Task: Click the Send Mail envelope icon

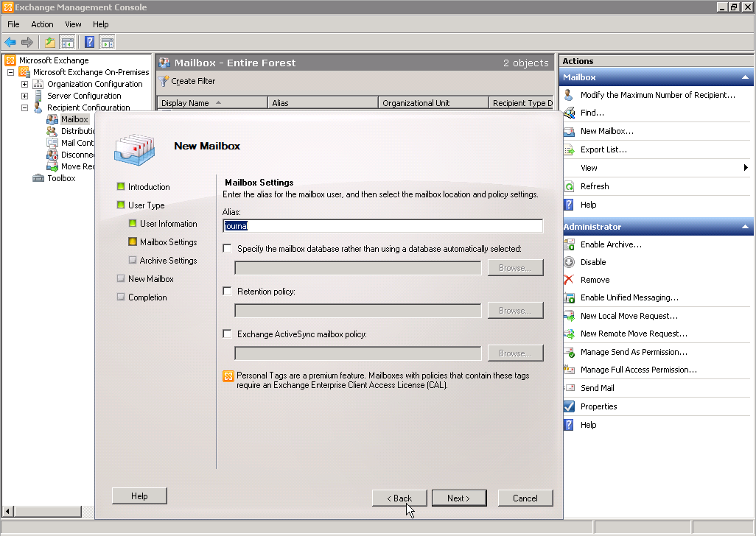Action: click(569, 388)
